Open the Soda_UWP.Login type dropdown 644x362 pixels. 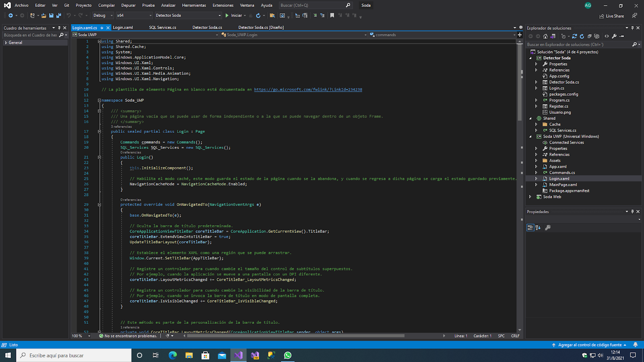pos(294,35)
